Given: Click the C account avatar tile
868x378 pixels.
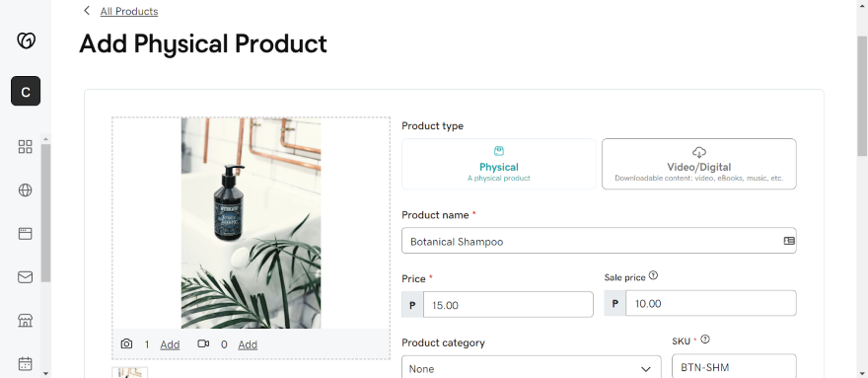Looking at the screenshot, I should [x=26, y=91].
